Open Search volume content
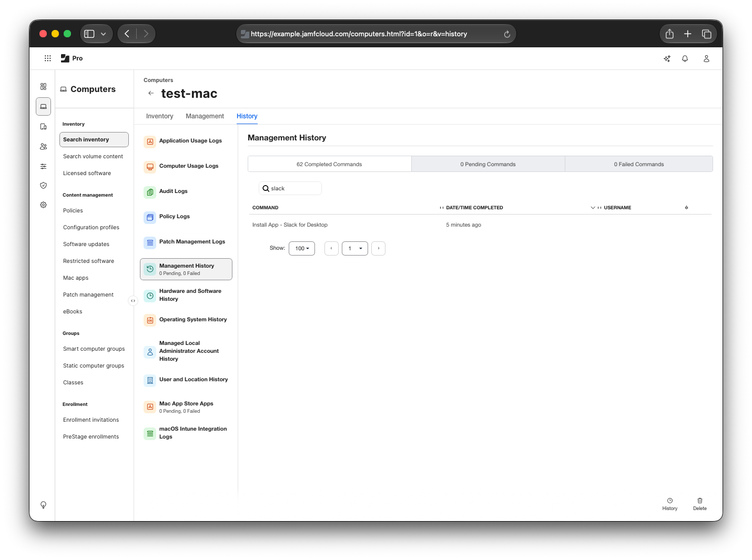This screenshot has width=752, height=560. (x=94, y=157)
